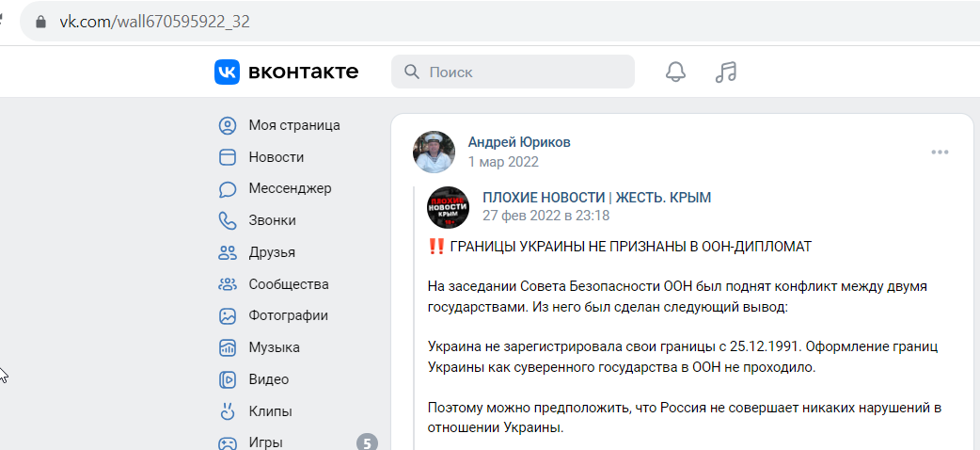Click Андрей Юриков avatar thumbnail
The height and width of the screenshot is (450, 980).
(x=435, y=153)
